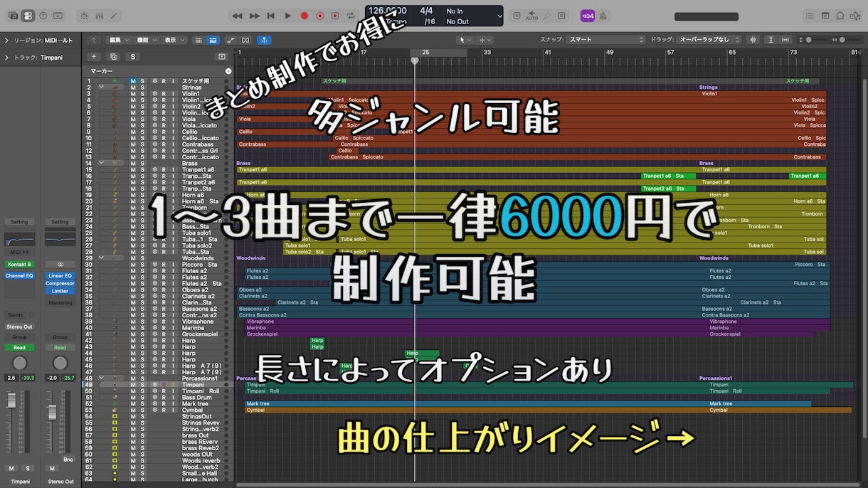Screen dimensions: 868x488
Task: Open the Channel EQ plugin slot
Action: pyautogui.click(x=20, y=275)
